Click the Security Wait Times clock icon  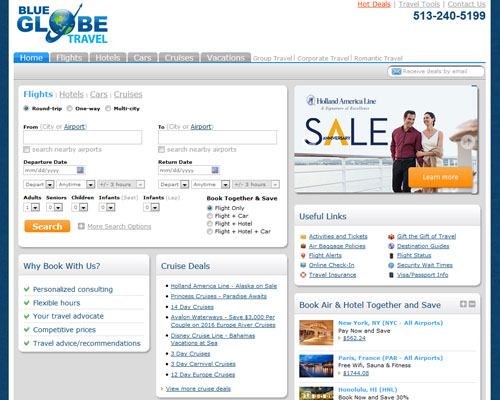pos(391,265)
